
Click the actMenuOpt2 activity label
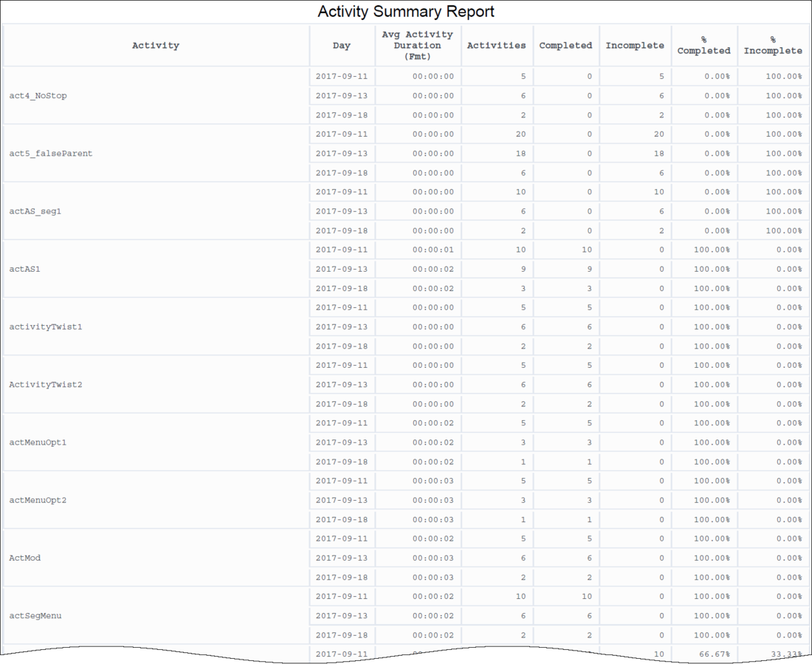click(38, 500)
